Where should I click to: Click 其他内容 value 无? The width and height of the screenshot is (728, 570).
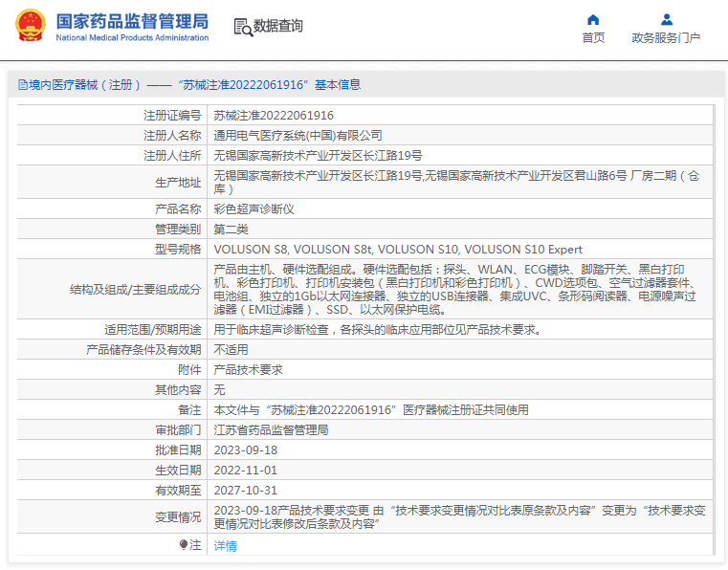point(219,389)
